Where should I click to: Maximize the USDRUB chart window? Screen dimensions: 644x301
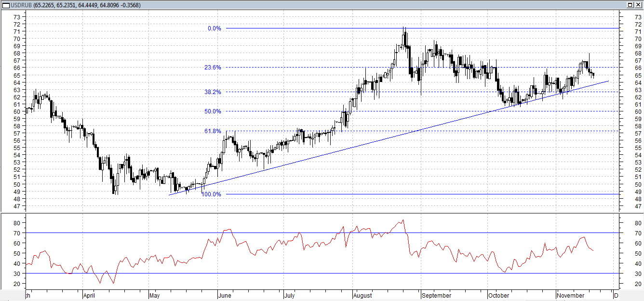click(x=630, y=4)
